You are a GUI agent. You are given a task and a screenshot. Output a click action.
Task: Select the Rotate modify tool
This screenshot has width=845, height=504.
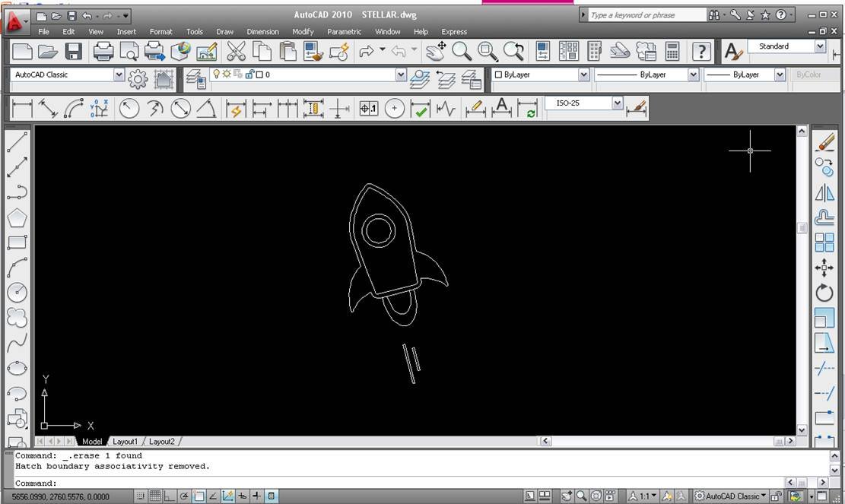coord(824,293)
